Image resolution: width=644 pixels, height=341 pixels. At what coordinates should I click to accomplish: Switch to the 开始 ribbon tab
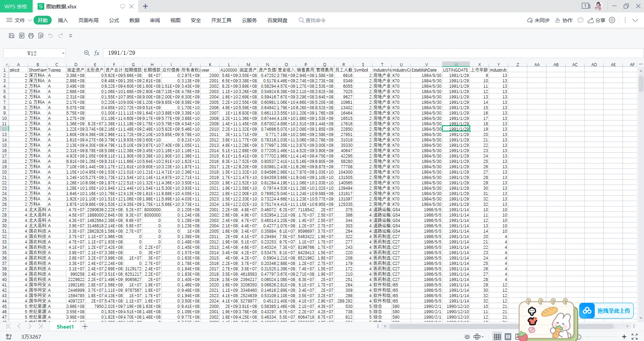43,20
